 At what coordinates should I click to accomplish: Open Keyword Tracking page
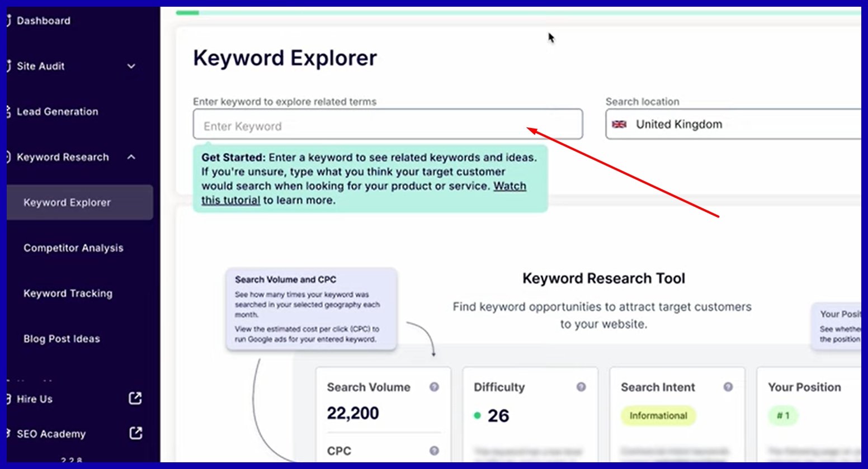[68, 293]
